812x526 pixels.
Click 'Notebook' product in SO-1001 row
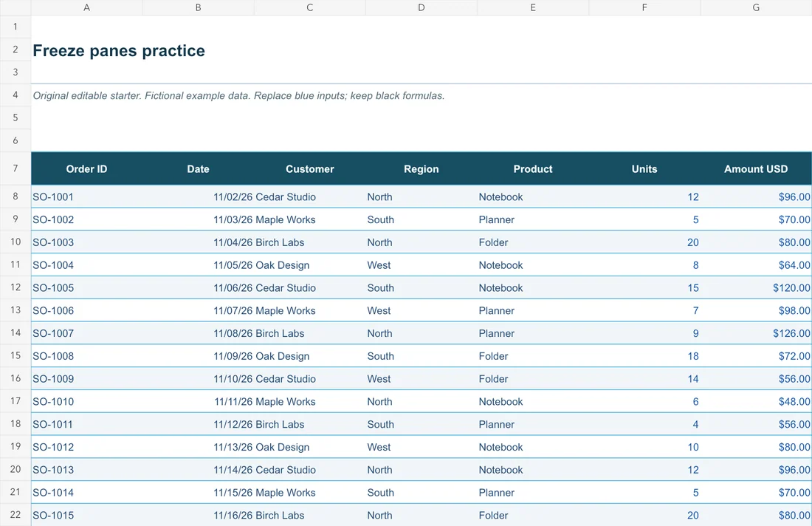pos(533,197)
